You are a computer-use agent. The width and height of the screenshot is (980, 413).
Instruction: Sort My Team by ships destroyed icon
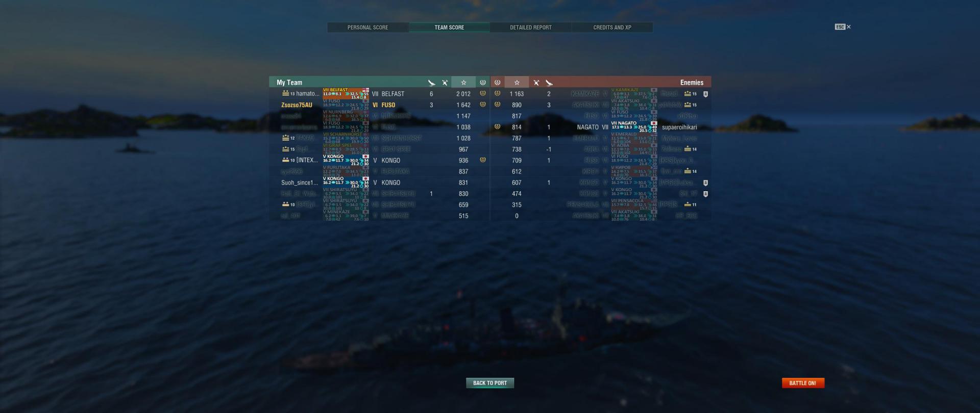coord(431,83)
